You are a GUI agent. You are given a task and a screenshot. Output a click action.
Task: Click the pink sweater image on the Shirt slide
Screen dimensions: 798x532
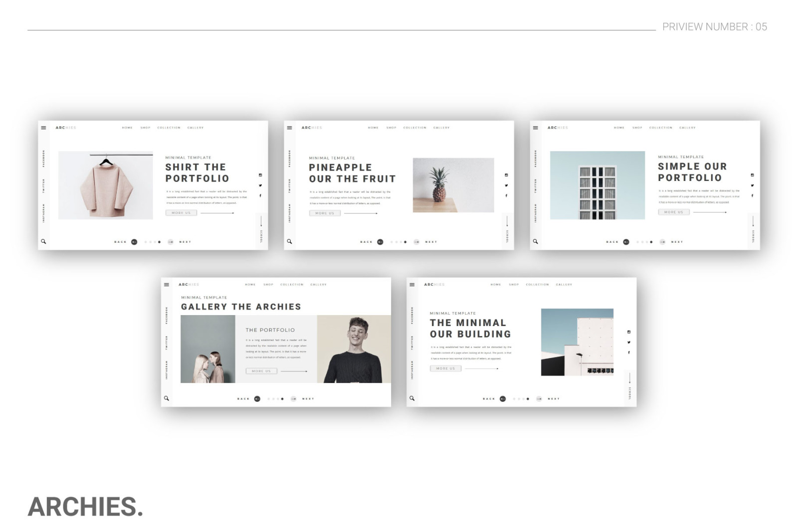tap(106, 185)
